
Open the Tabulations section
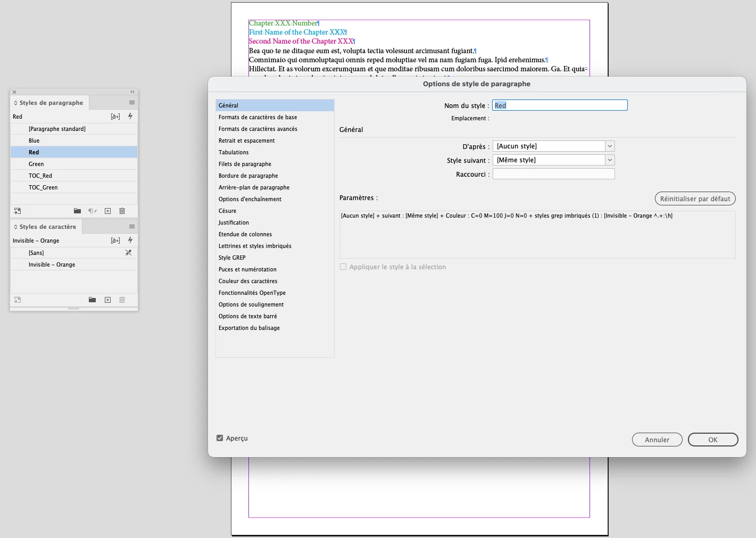click(x=275, y=152)
